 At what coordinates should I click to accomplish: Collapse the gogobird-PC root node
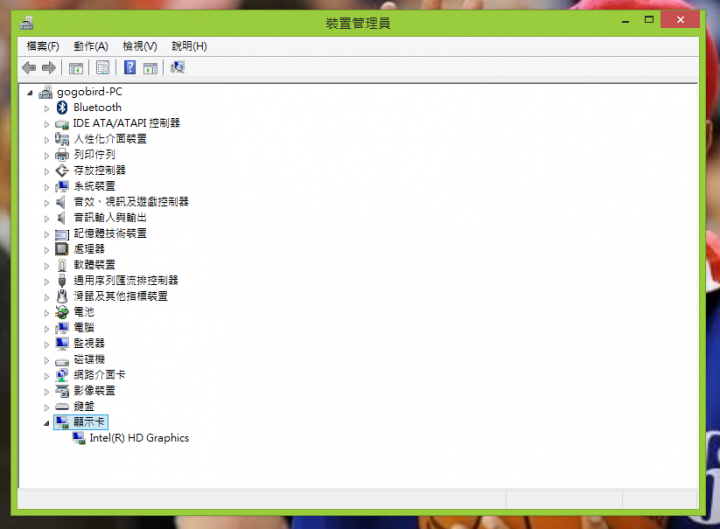(x=30, y=93)
